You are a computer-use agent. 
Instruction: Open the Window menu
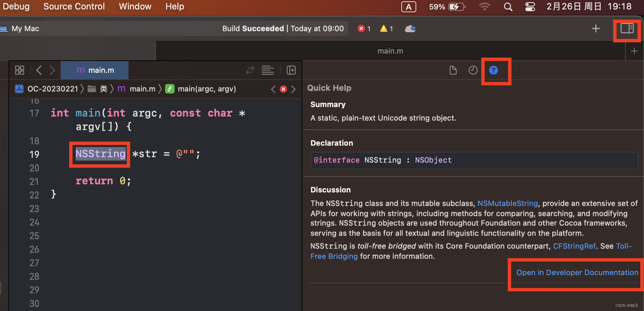[135, 6]
